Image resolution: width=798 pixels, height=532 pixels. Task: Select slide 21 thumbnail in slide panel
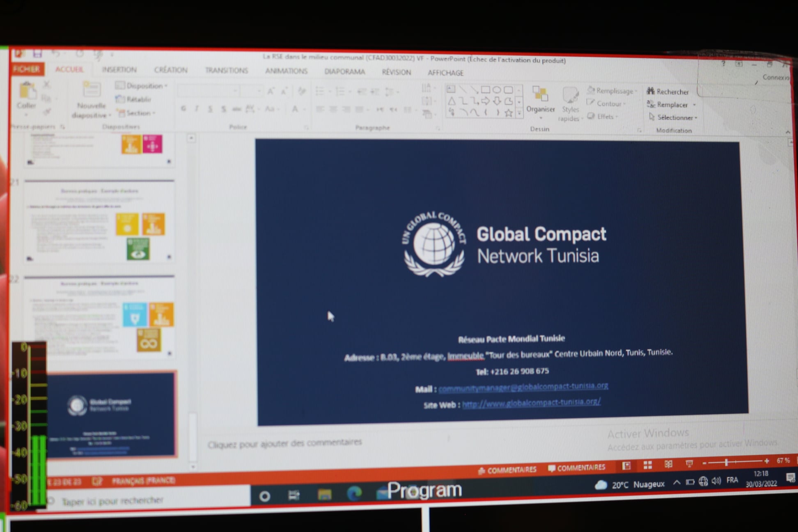point(99,221)
